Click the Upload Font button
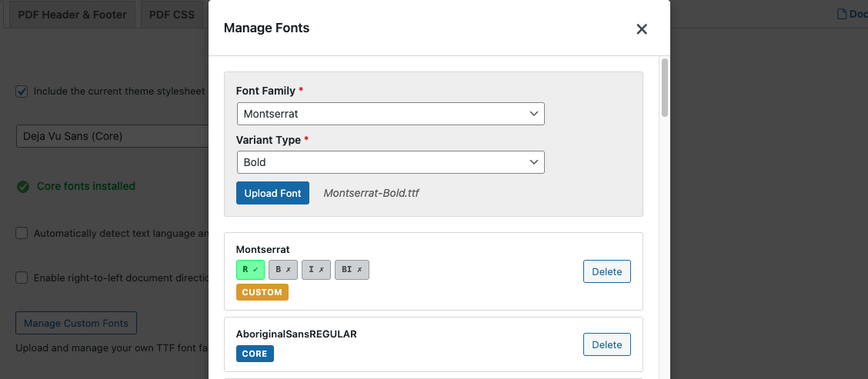The image size is (868, 379). [272, 193]
